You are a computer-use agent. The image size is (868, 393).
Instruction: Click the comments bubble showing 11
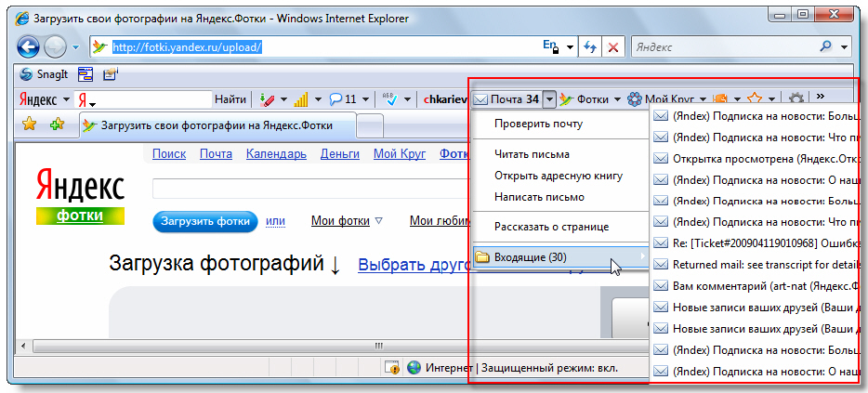point(343,99)
